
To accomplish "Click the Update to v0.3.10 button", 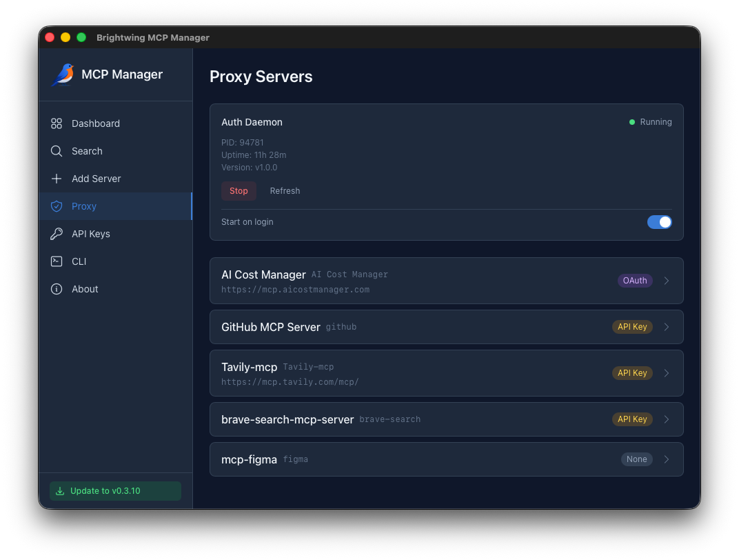I will (x=115, y=491).
